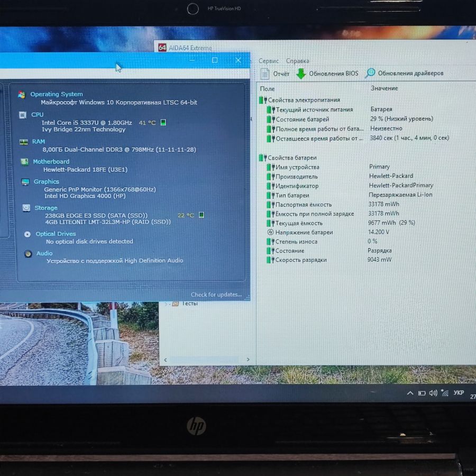The image size is (476, 476).
Task: Click the green CPU temperature indicator beside 41 °C
Action: (x=163, y=122)
